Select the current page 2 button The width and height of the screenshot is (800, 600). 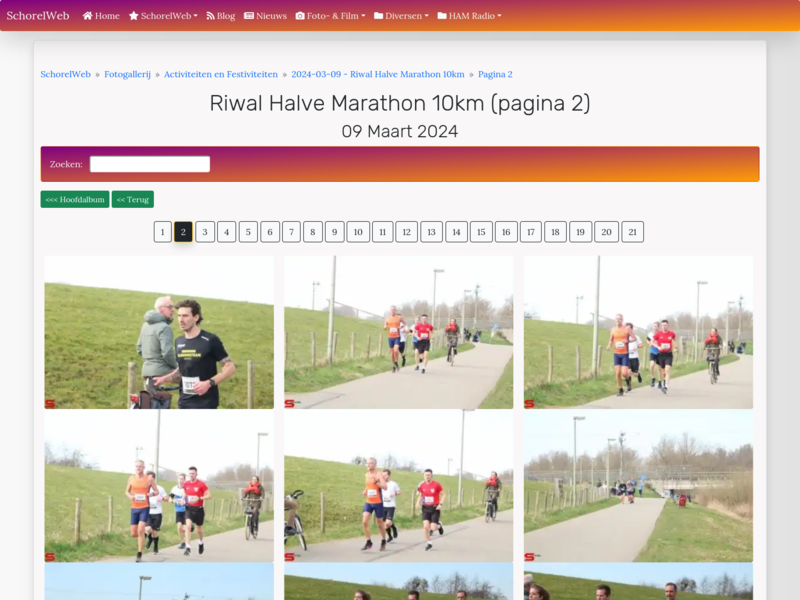click(x=183, y=232)
